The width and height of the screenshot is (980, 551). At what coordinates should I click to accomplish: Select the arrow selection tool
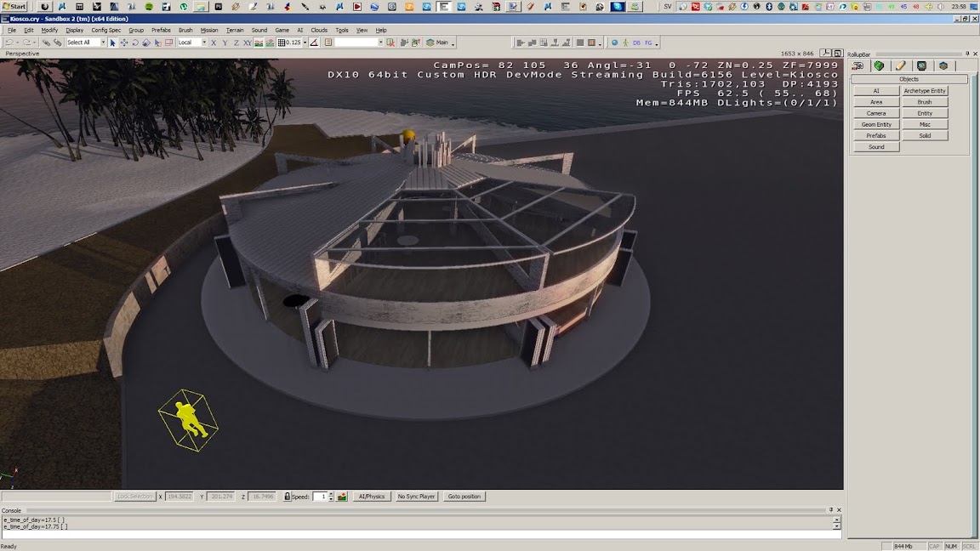113,43
